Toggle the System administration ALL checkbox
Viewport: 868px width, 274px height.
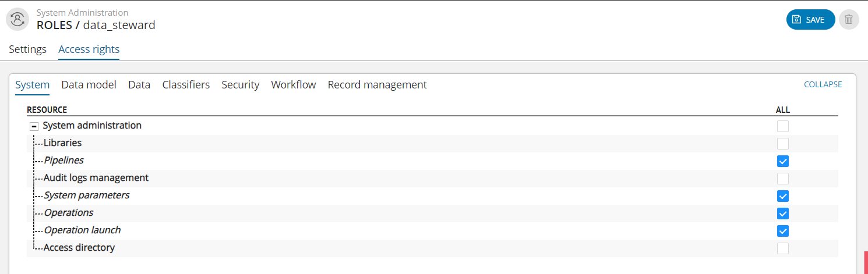pos(783,126)
